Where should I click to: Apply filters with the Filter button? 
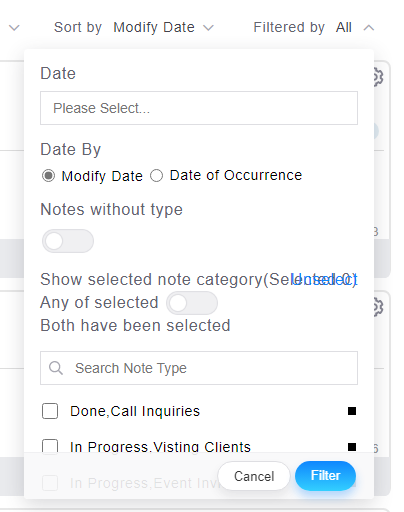325,476
